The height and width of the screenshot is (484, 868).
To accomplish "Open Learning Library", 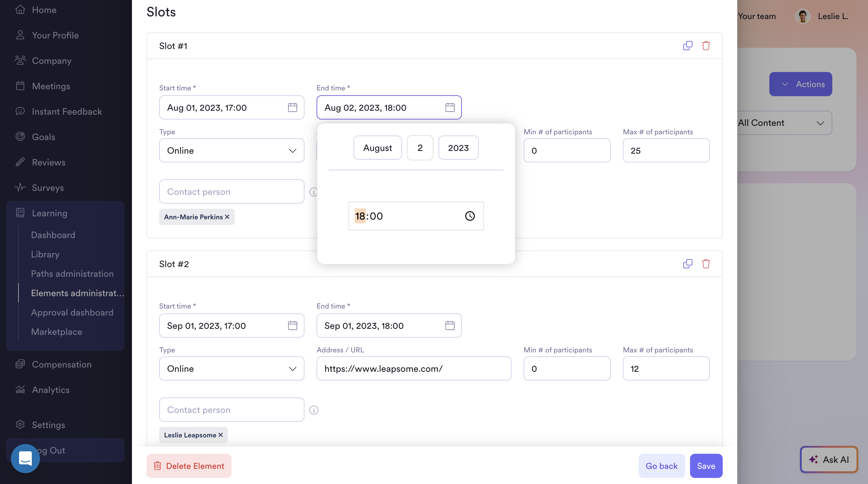I will (45, 254).
